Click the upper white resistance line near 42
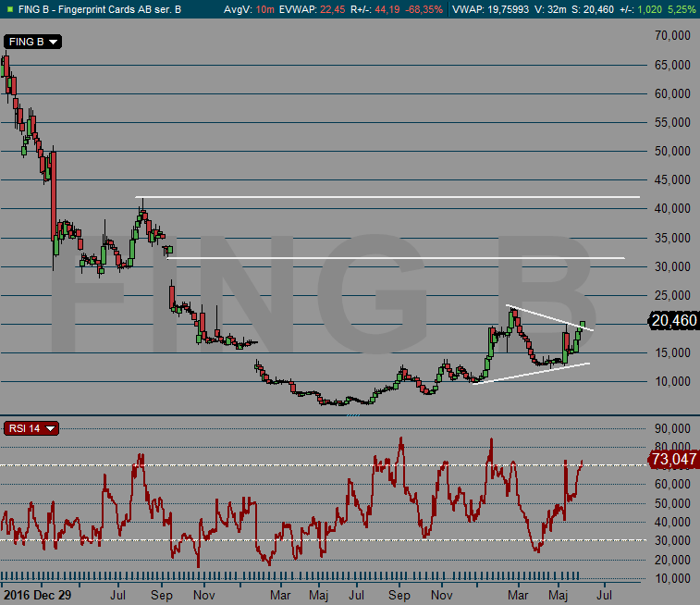The width and height of the screenshot is (700, 605). coord(387,197)
